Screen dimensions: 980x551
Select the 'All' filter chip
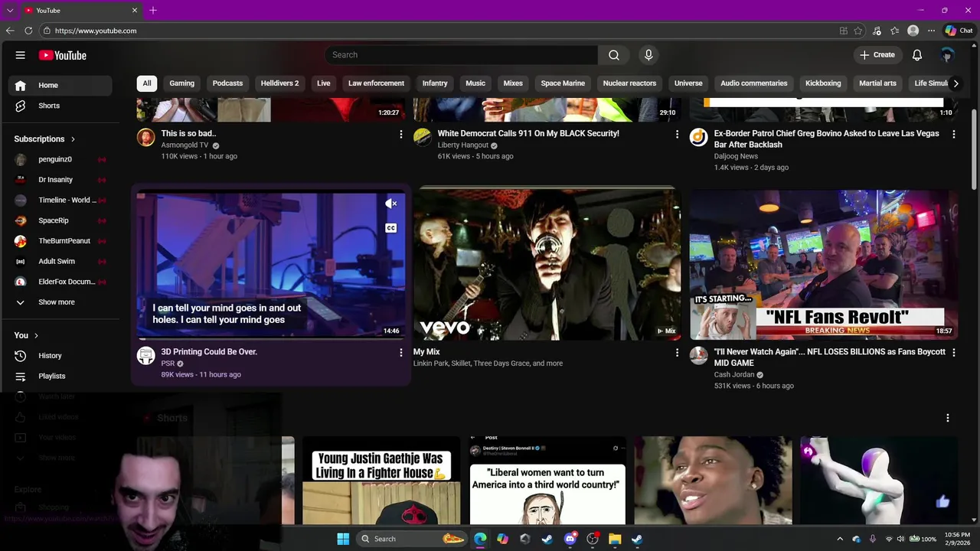147,83
